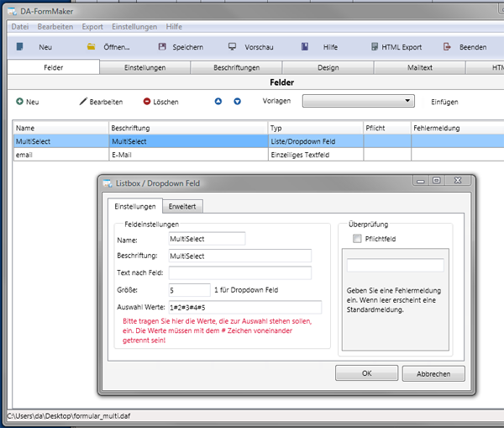Open the Einstellungen menu in menu bar
504x428 pixels.
[134, 27]
